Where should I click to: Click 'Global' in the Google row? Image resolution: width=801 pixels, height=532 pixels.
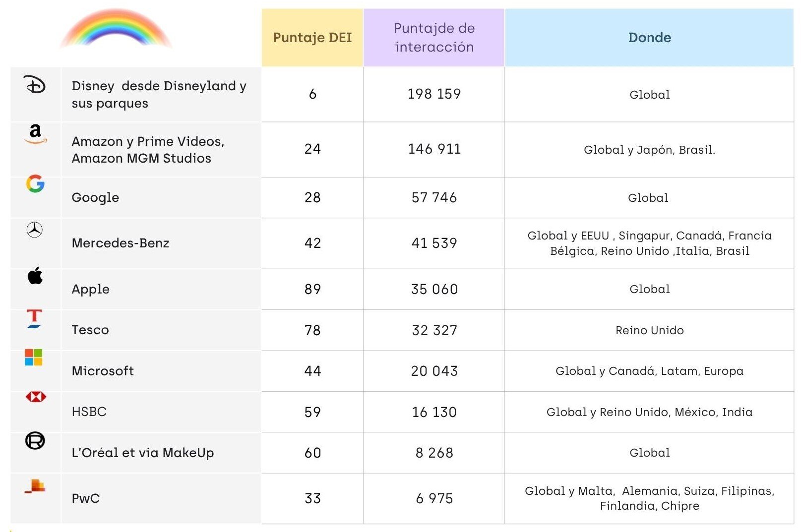click(648, 198)
